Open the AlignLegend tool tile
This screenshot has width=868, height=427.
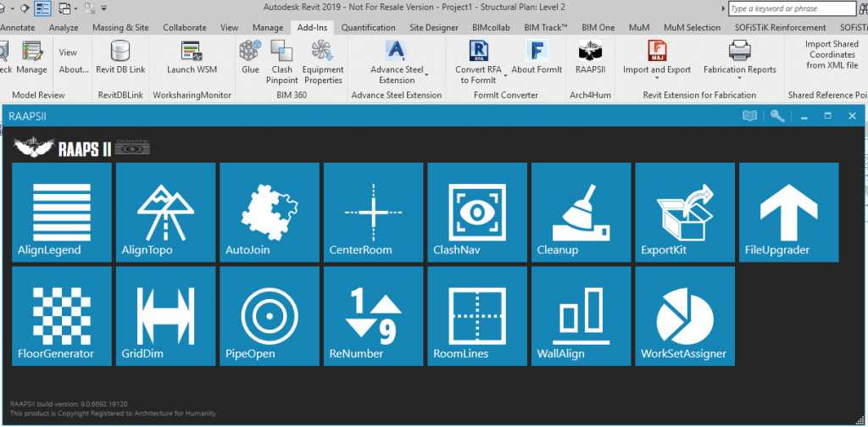61,212
